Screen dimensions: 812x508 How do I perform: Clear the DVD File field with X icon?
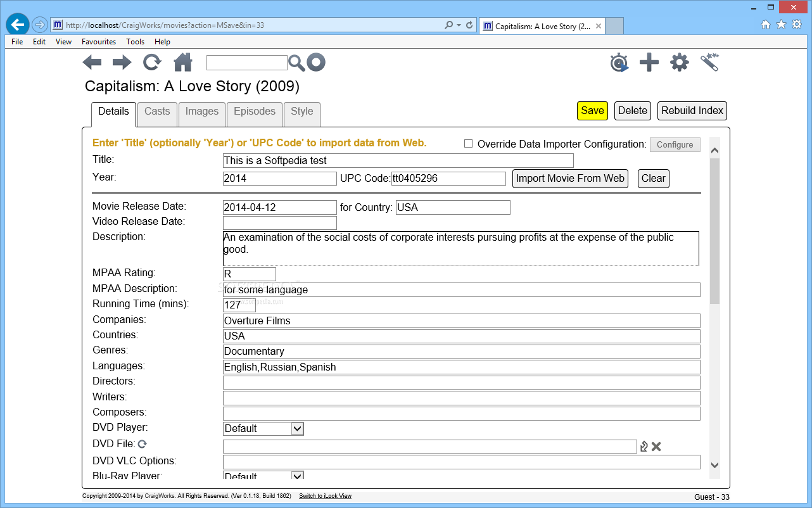656,447
